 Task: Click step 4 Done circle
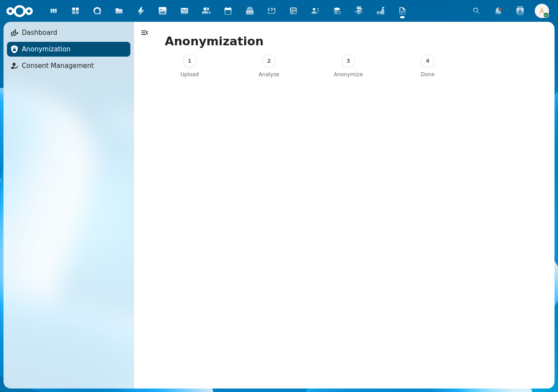click(428, 61)
